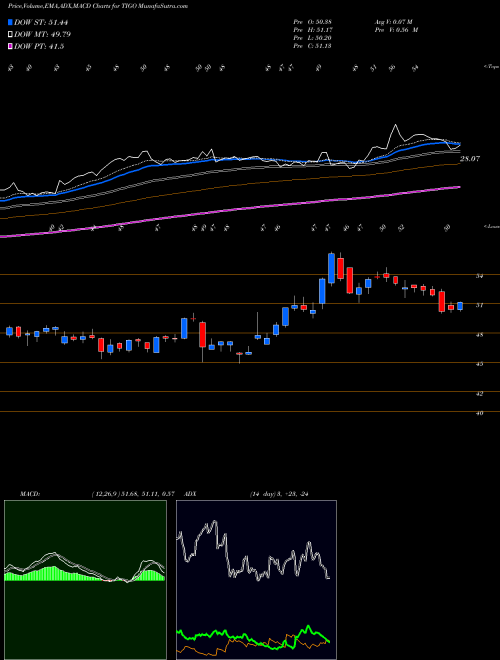Click the '<Tops' label at right edge

coord(491,67)
